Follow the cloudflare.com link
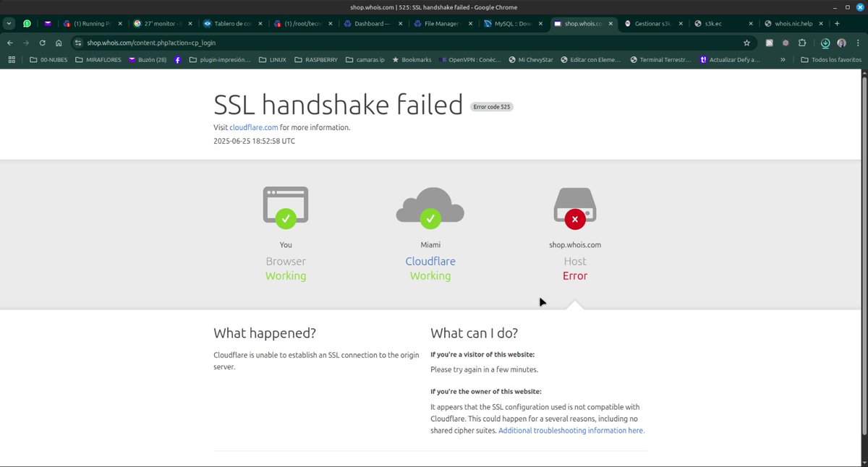The height and width of the screenshot is (467, 868). tap(254, 127)
